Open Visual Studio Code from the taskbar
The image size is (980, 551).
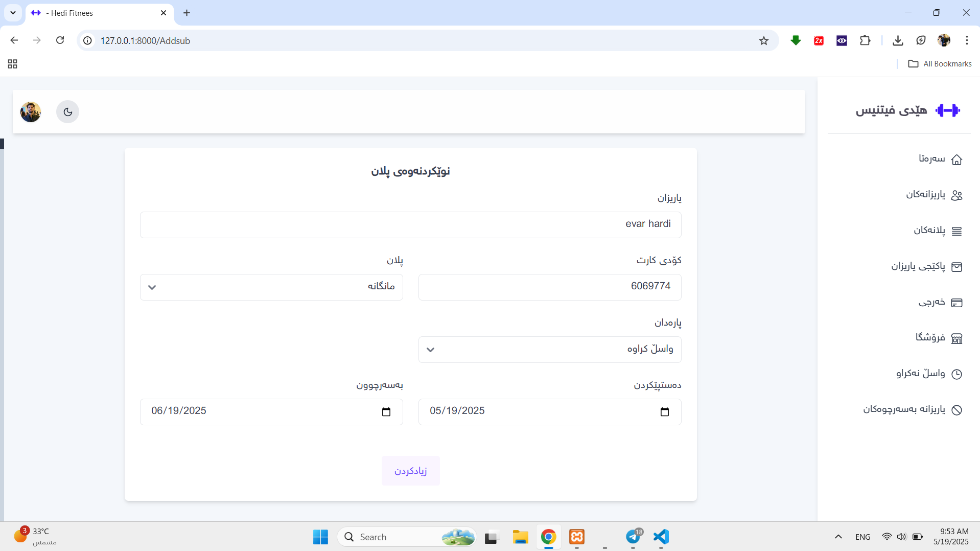tap(661, 537)
